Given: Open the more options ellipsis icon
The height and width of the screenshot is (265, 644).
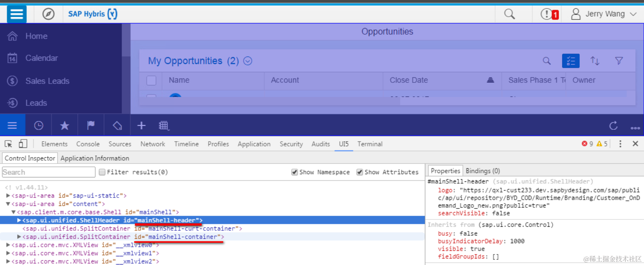Looking at the screenshot, I should pos(635,128).
